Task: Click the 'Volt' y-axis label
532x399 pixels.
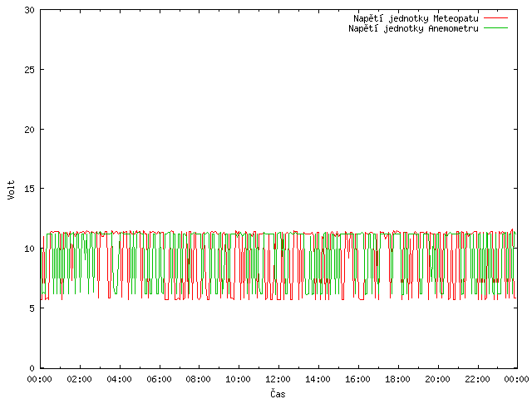Action: pos(11,190)
